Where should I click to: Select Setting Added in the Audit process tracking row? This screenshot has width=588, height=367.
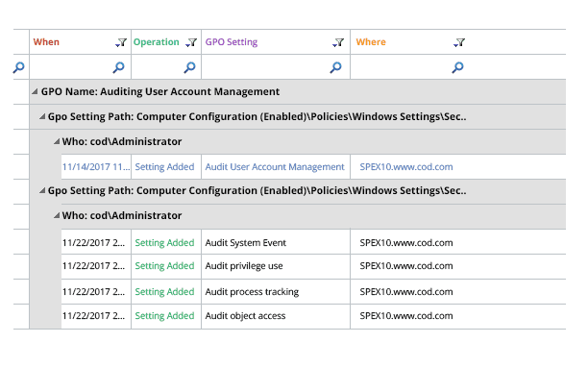pos(164,292)
